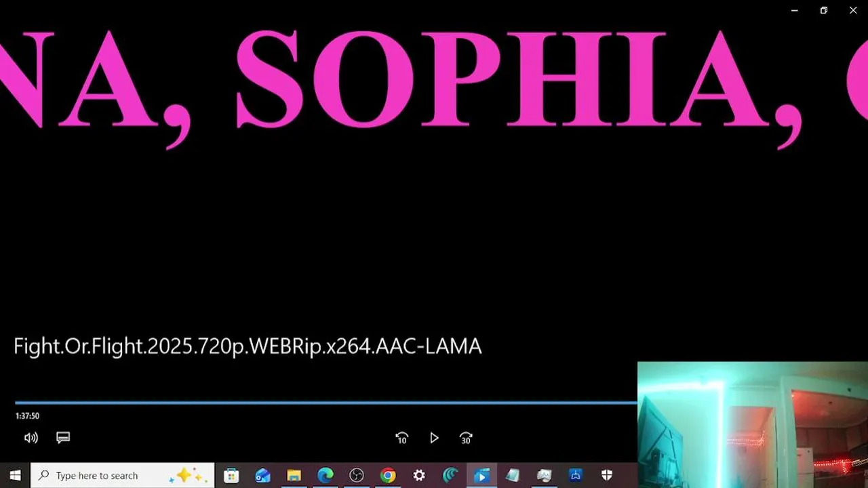Open File Explorer from the taskbar
Screen dimensions: 868x488
[294, 476]
